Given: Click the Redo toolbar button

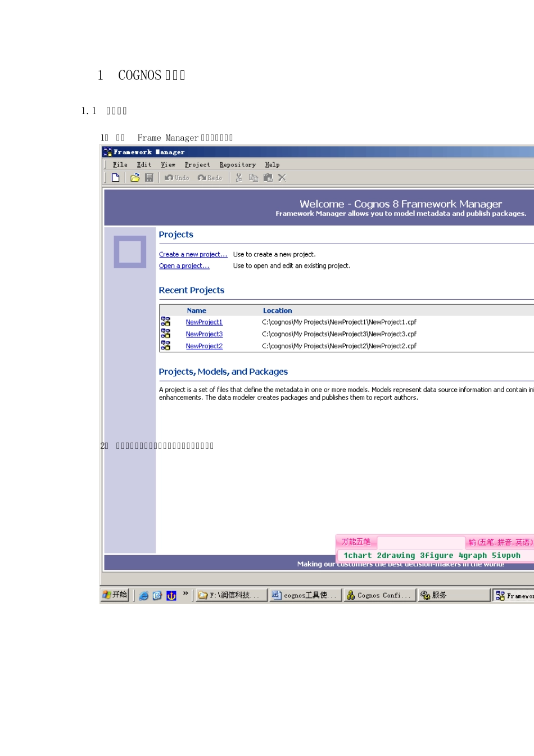Looking at the screenshot, I should click(210, 178).
